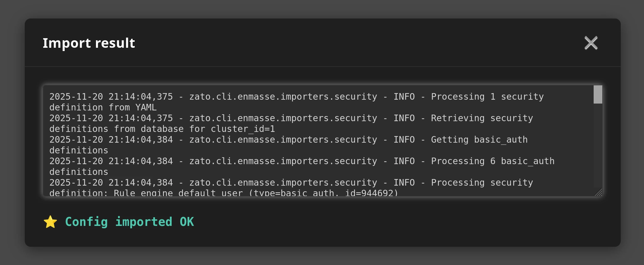Close the Import result dialog
Screen dimensions: 644x265
pyautogui.click(x=591, y=43)
